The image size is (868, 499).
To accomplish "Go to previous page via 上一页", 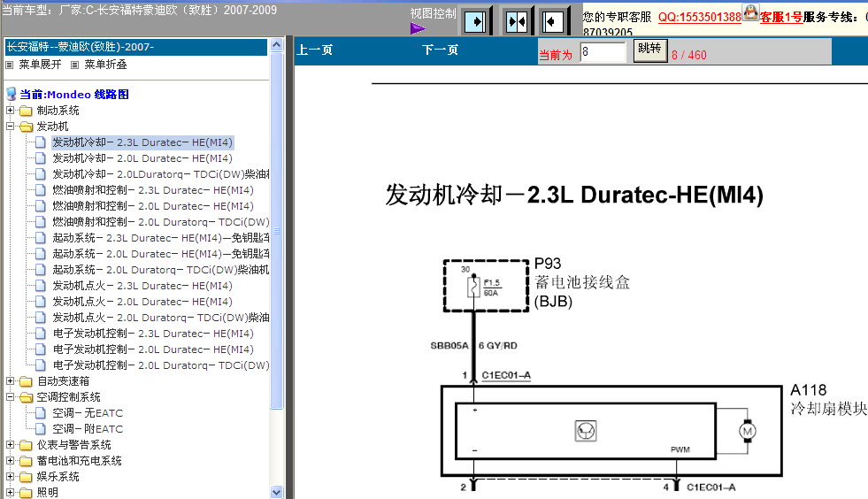I will click(x=314, y=50).
